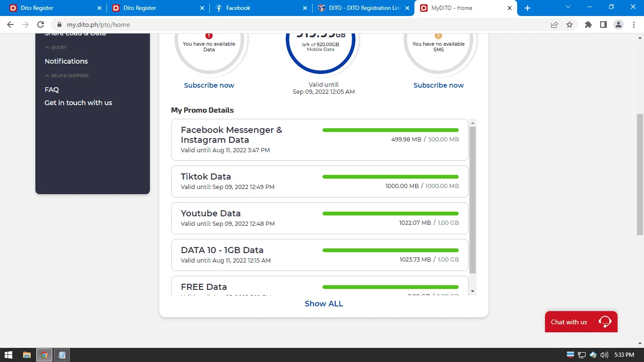The width and height of the screenshot is (644, 362).
Task: Click the promo list scroll-down arrow
Action: [x=473, y=291]
